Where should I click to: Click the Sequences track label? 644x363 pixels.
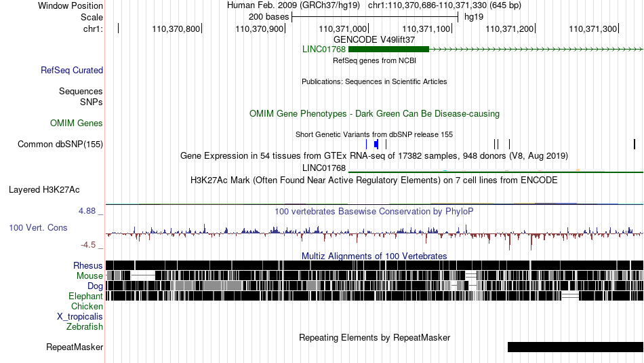pyautogui.click(x=81, y=92)
